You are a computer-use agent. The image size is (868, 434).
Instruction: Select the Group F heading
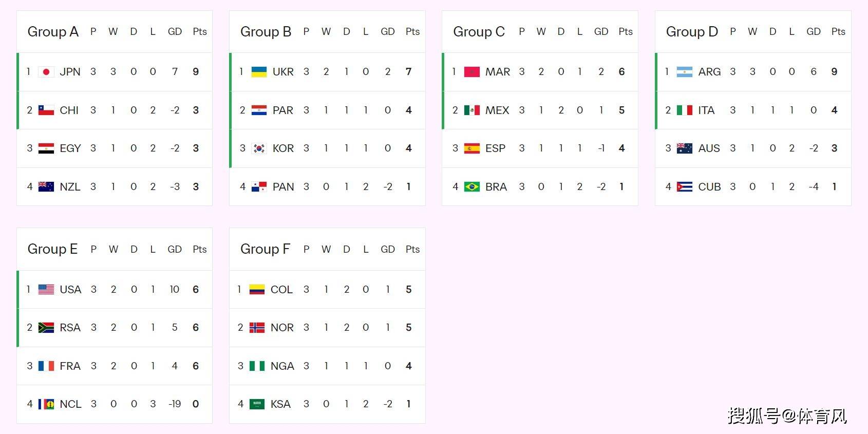click(x=265, y=249)
